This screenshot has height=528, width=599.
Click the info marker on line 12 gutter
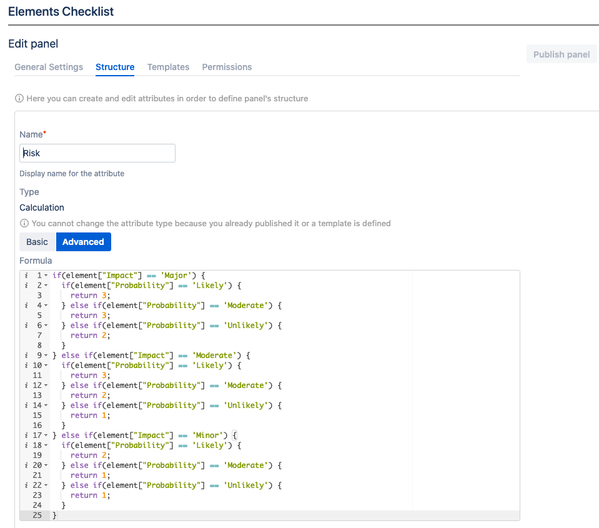(26, 385)
